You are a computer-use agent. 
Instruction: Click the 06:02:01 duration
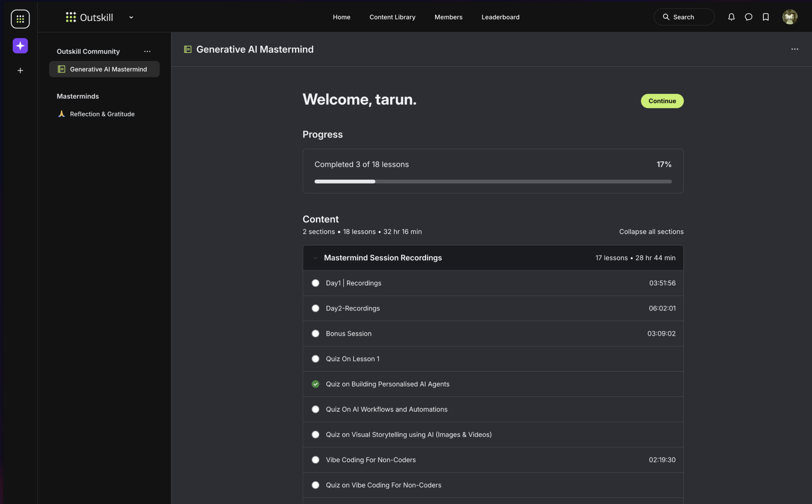(x=662, y=308)
